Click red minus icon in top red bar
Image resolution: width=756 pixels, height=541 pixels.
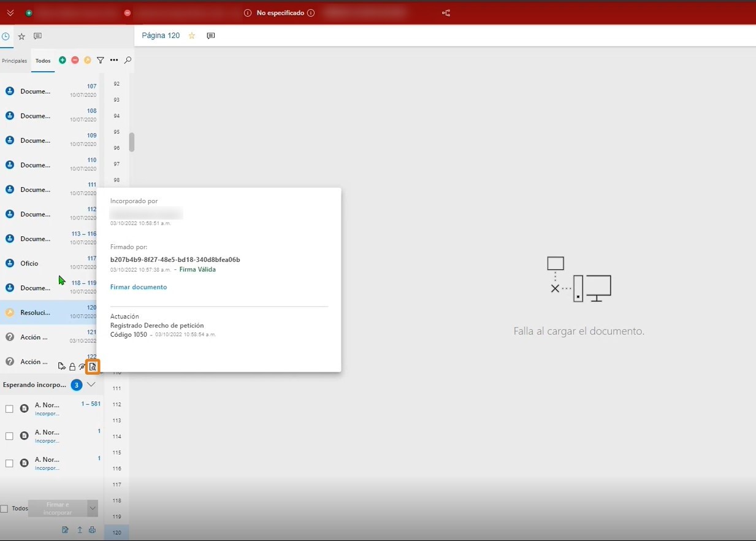(128, 13)
